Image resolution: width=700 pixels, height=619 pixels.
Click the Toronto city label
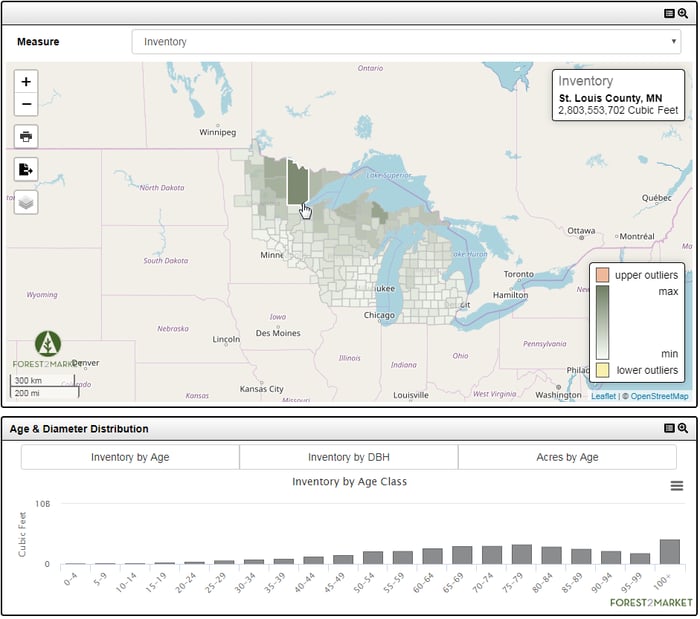coord(518,274)
